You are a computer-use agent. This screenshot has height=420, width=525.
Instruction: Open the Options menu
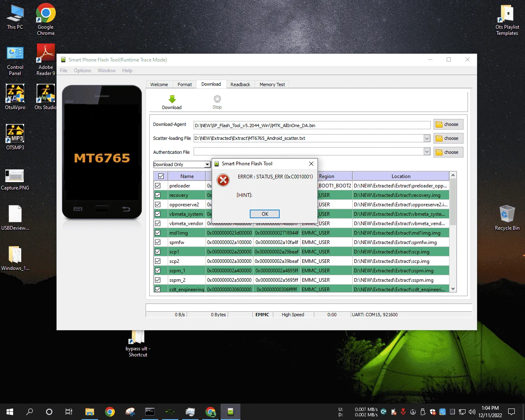click(82, 71)
